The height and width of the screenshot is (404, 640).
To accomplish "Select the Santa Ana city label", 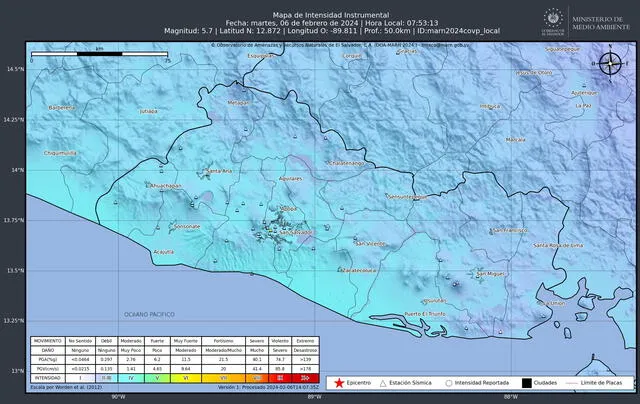I will point(219,172).
